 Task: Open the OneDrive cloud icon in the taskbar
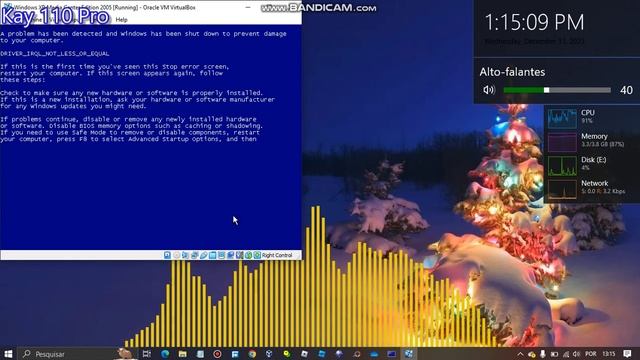point(374,354)
